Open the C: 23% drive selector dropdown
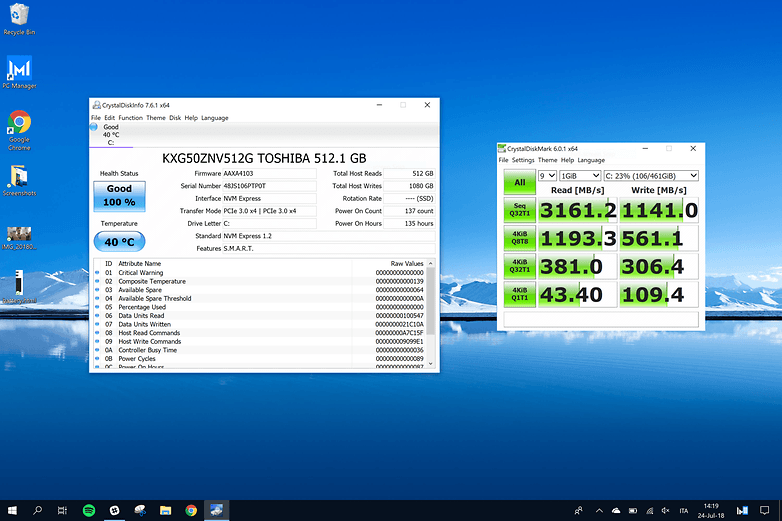 (651, 175)
